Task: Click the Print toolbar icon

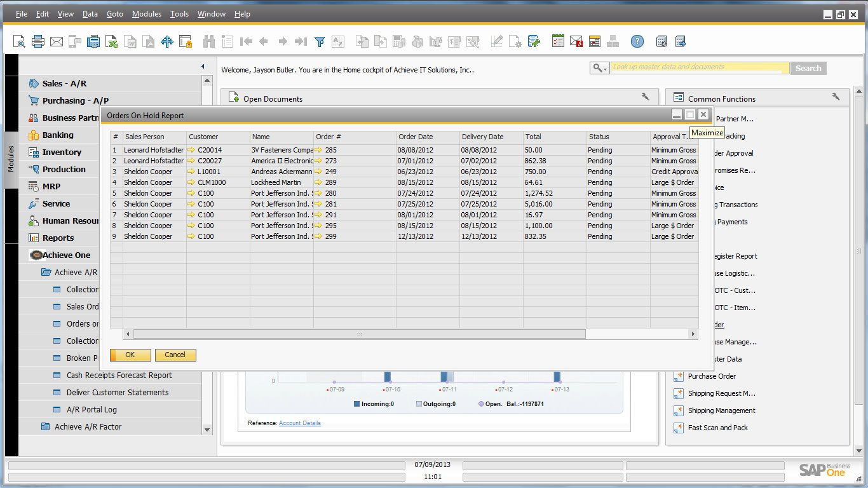Action: [38, 42]
